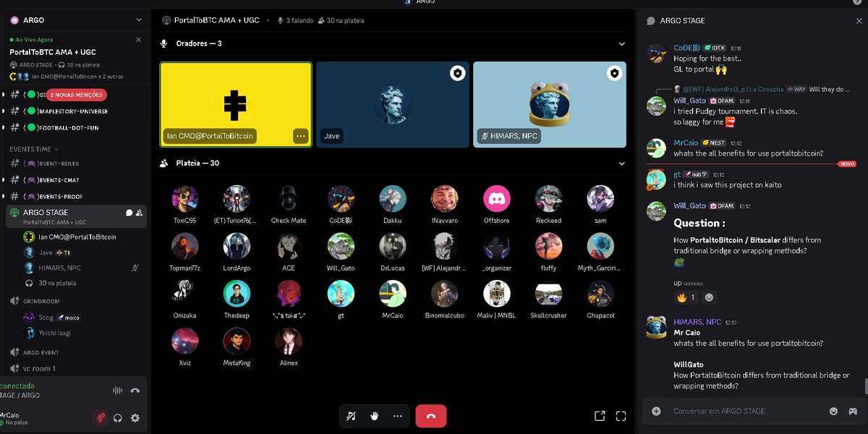Click moderator badge on HIMARS tile
Image resolution: width=868 pixels, height=434 pixels.
coord(614,73)
